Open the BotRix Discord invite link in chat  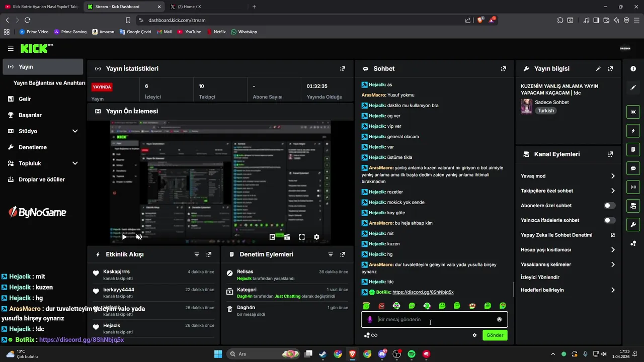(423, 292)
